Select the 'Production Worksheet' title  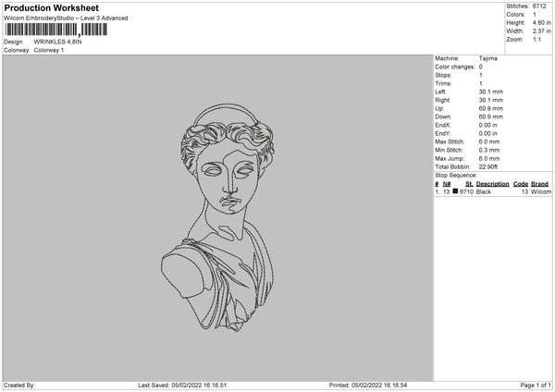[52, 7]
